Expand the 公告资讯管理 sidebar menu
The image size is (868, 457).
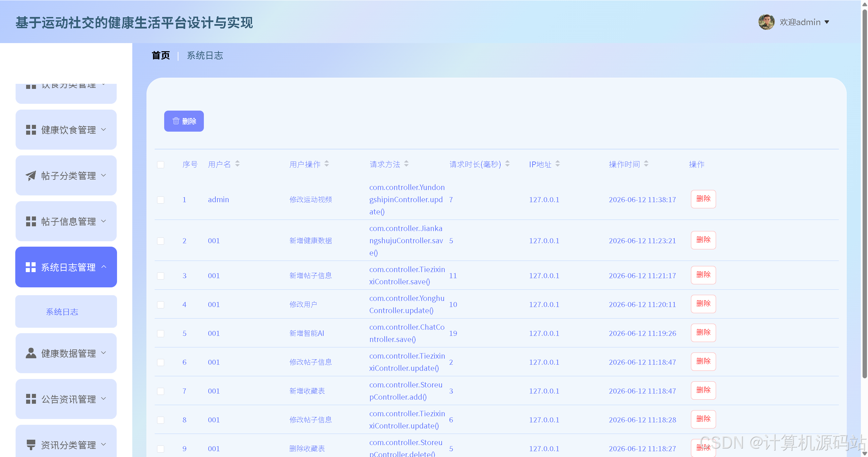(x=66, y=399)
